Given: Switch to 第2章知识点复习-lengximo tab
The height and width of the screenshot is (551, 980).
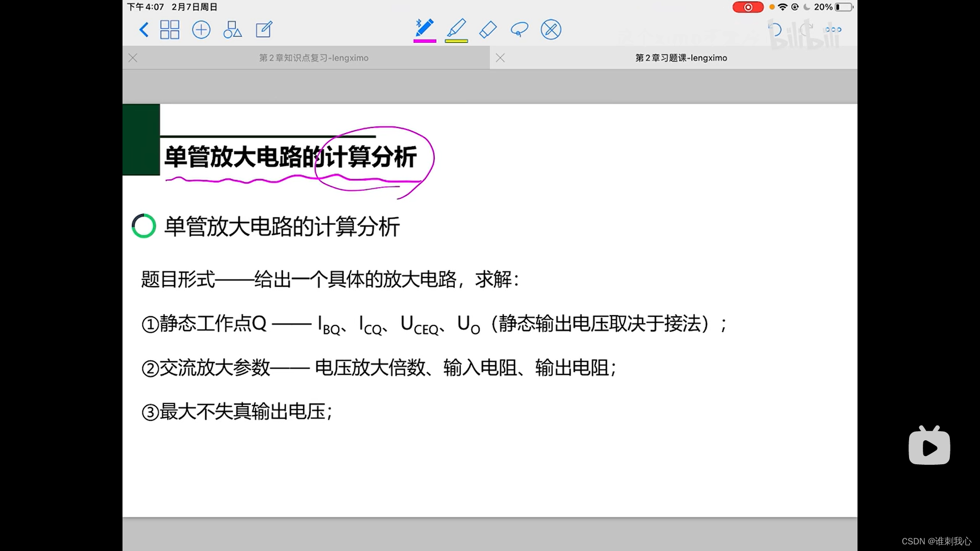Looking at the screenshot, I should (313, 58).
